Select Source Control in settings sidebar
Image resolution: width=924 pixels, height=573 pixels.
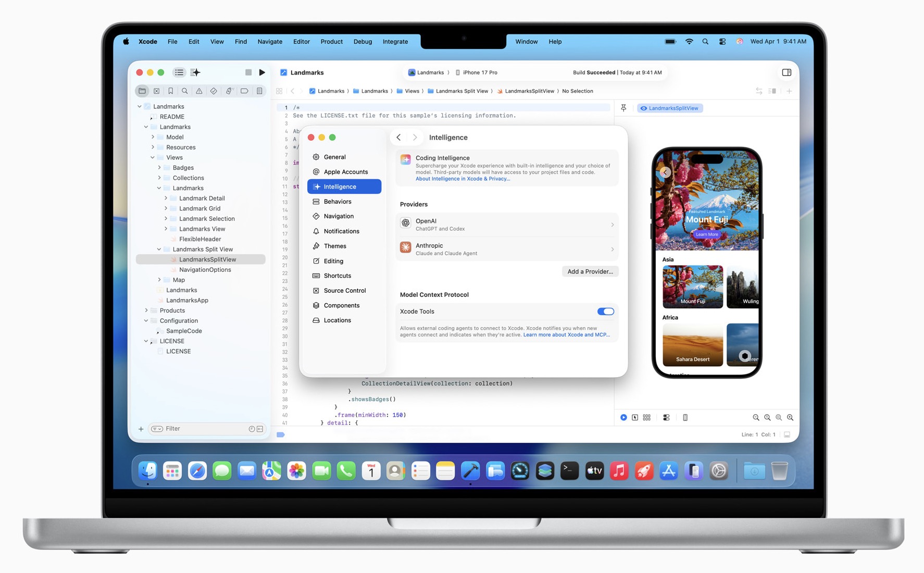pyautogui.click(x=344, y=291)
